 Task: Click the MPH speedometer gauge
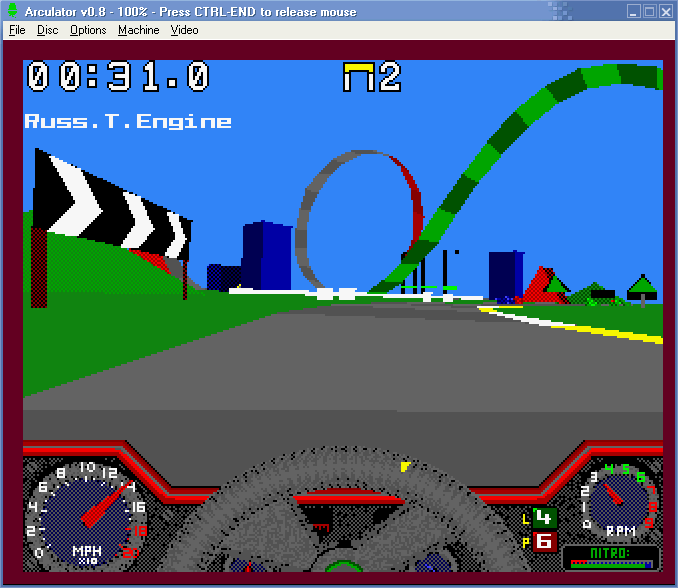[85, 510]
